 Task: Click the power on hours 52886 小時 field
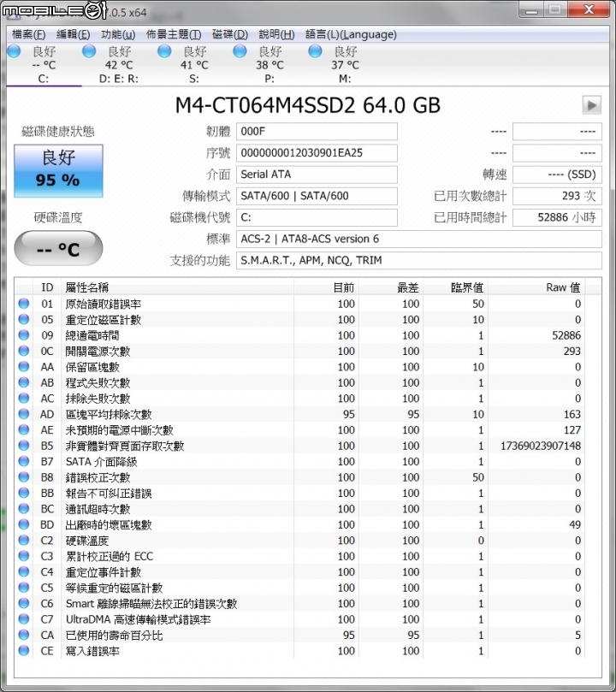[x=557, y=217]
